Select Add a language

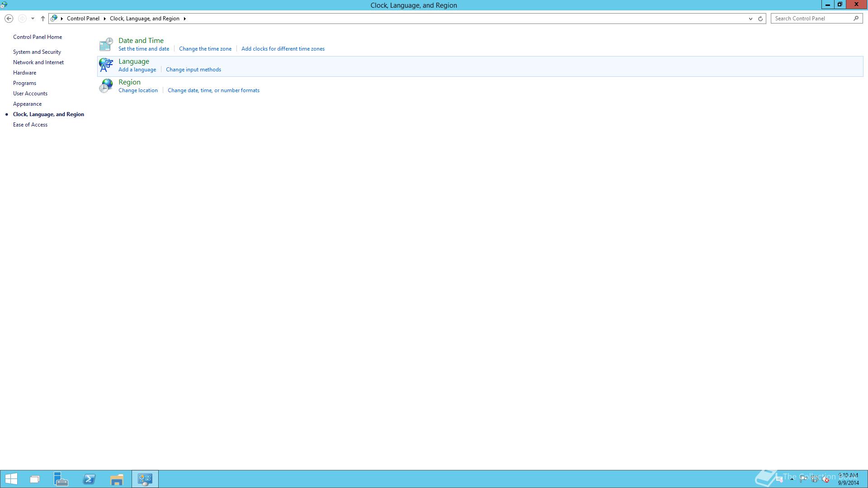[x=137, y=70]
